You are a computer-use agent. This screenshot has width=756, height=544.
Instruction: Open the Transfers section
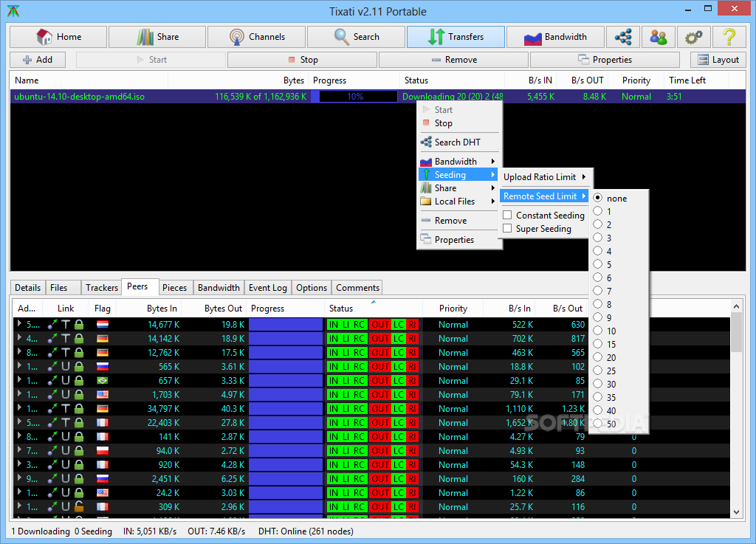pyautogui.click(x=456, y=37)
